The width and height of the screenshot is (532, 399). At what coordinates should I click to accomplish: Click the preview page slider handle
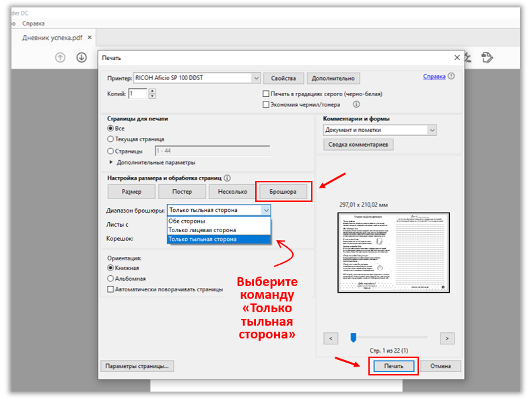click(352, 338)
